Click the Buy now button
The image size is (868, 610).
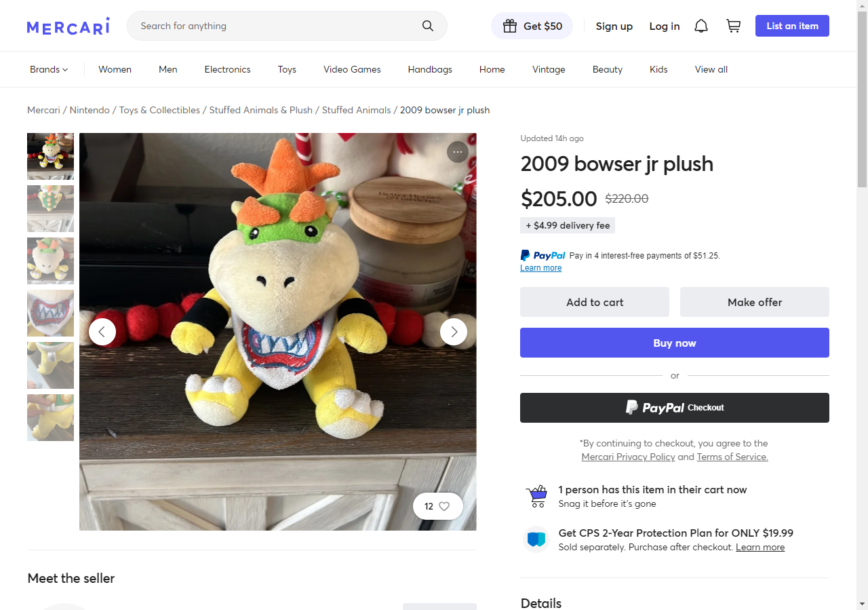pyautogui.click(x=674, y=343)
